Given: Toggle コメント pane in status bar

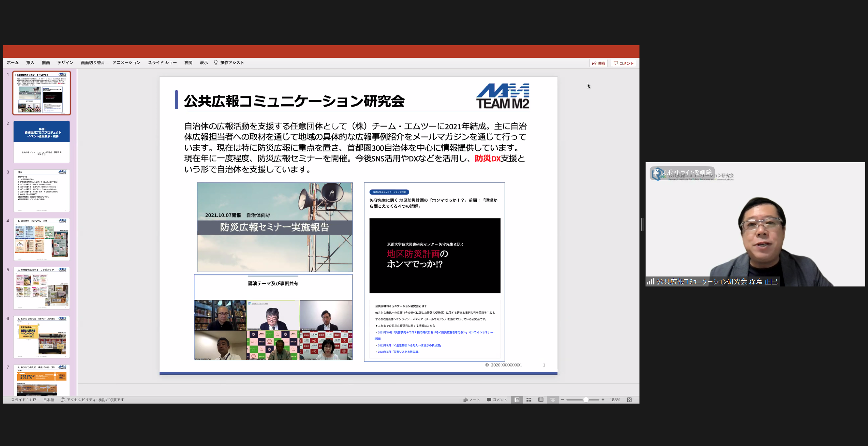Looking at the screenshot, I should 497,400.
